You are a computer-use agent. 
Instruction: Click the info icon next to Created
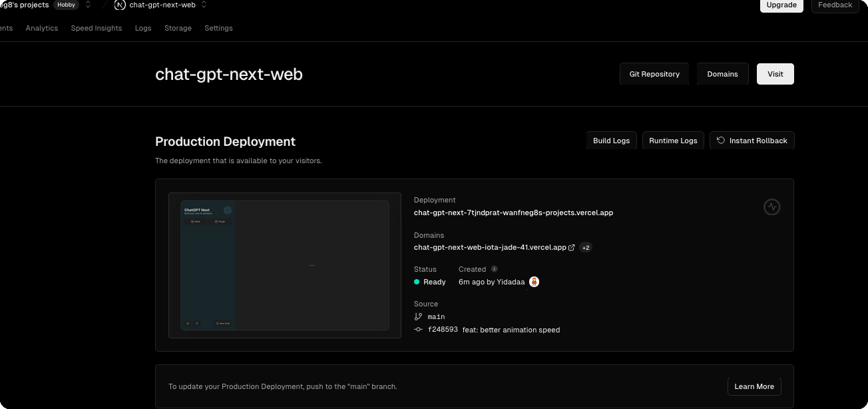pyautogui.click(x=494, y=269)
